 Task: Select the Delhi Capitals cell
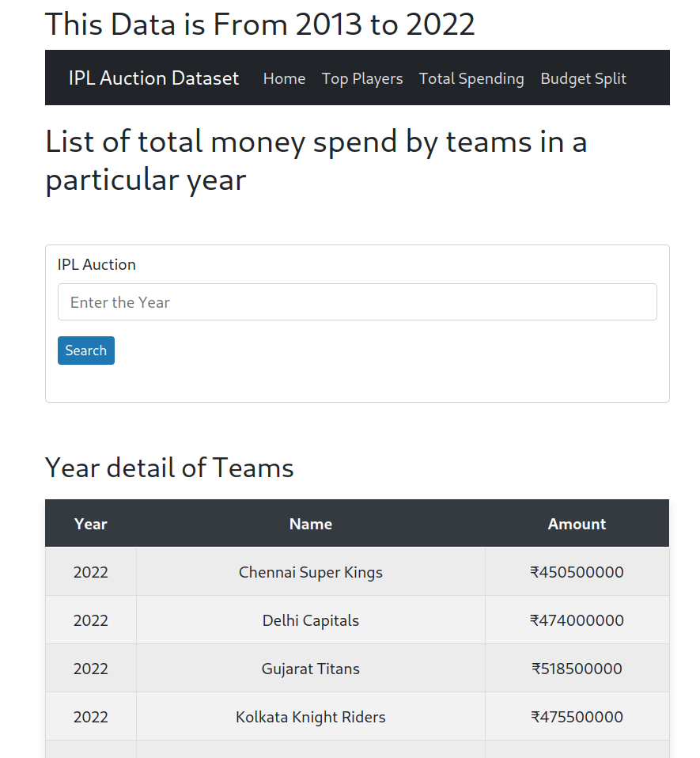point(311,620)
